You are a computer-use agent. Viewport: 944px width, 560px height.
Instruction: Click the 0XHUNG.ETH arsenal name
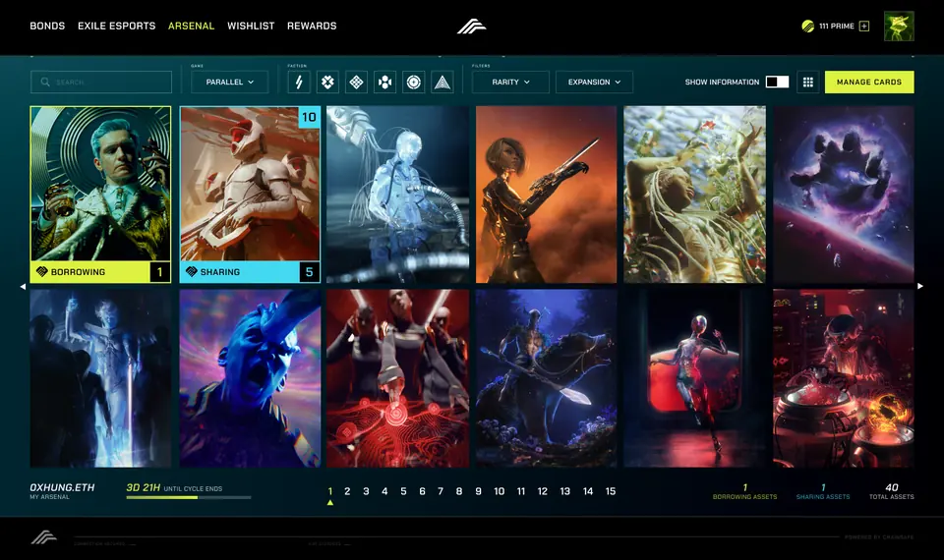(62, 487)
